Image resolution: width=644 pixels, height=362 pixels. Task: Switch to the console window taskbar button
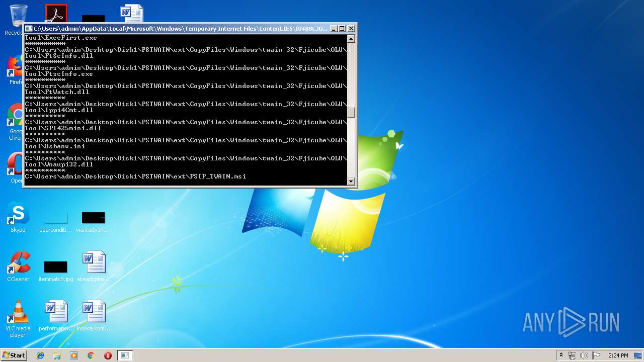[125, 355]
